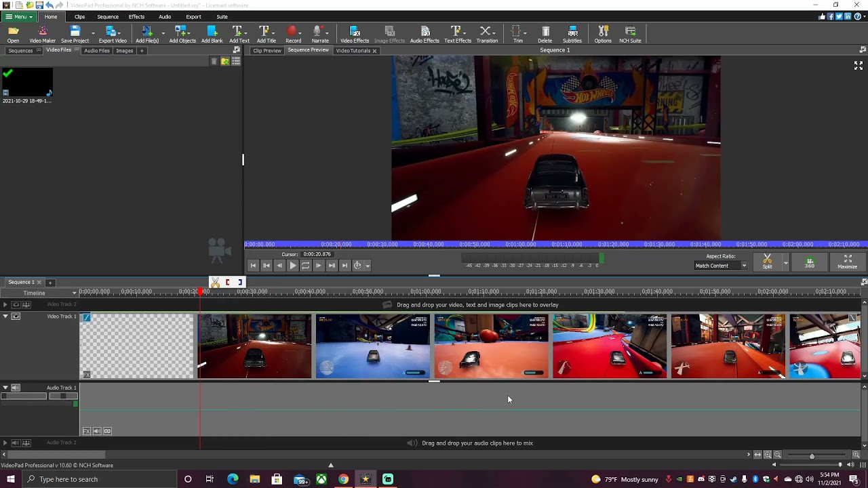The image size is (868, 488).
Task: Click the Delete trash icon in toolbar
Action: tap(545, 35)
